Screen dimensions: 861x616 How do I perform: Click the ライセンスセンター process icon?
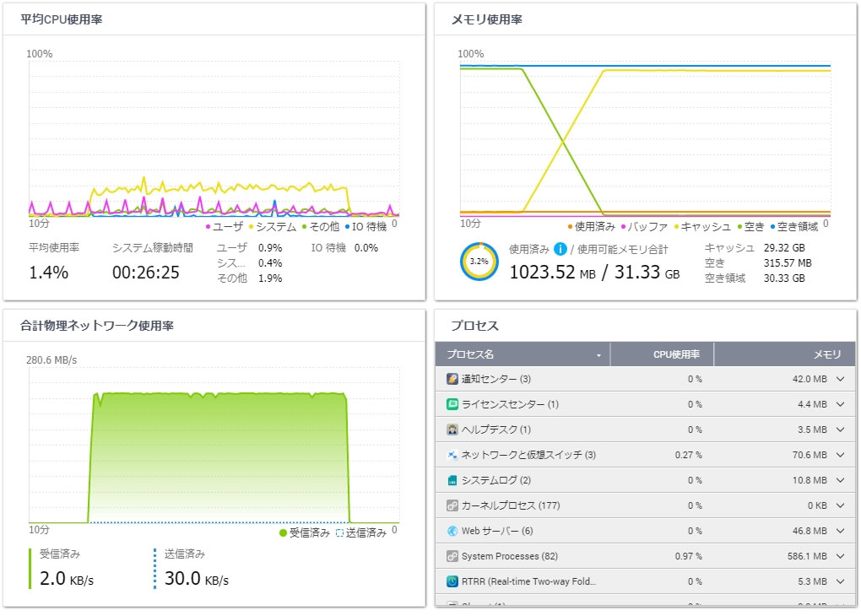coord(452,404)
